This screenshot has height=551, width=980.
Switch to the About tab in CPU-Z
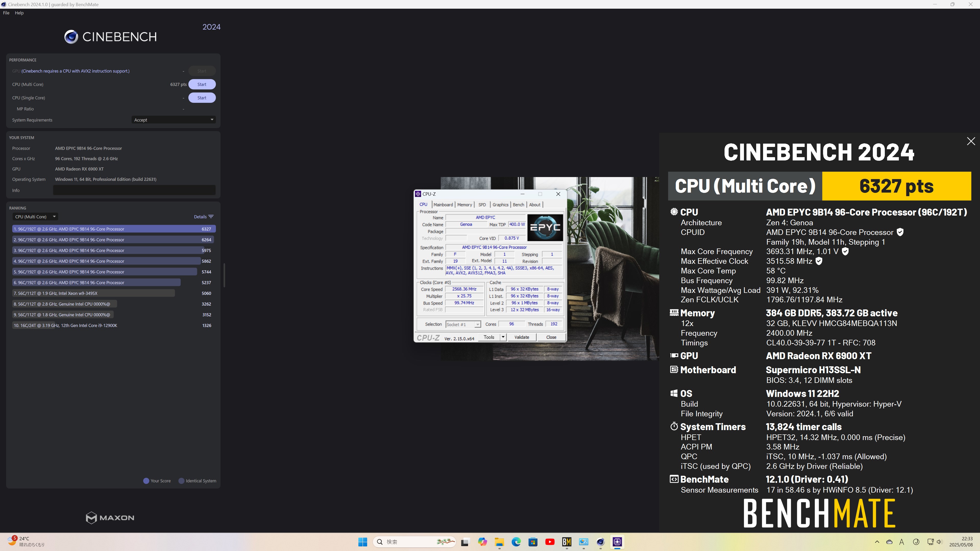pyautogui.click(x=534, y=205)
